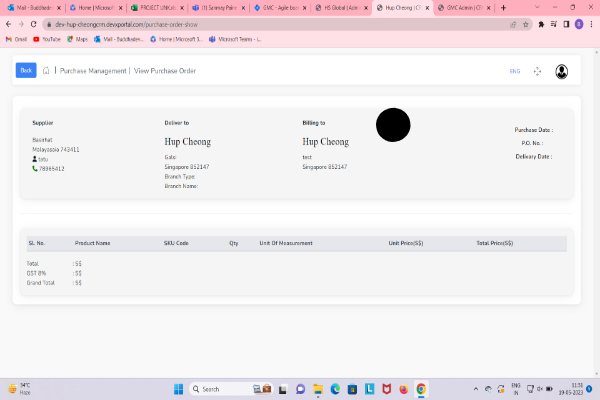Image resolution: width=600 pixels, height=400 pixels.
Task: Open the tab search dropdown in Chrome
Action: 590,7
